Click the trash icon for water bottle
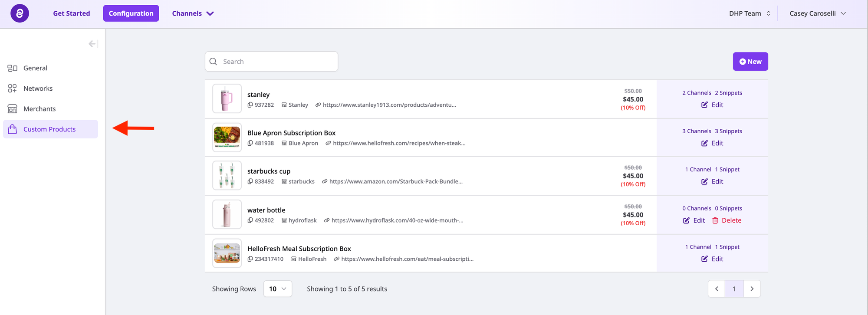This screenshot has width=868, height=315. pyautogui.click(x=715, y=220)
